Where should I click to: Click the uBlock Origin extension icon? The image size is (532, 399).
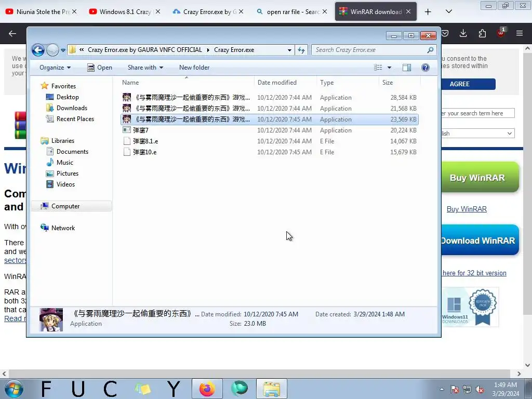coord(501,33)
